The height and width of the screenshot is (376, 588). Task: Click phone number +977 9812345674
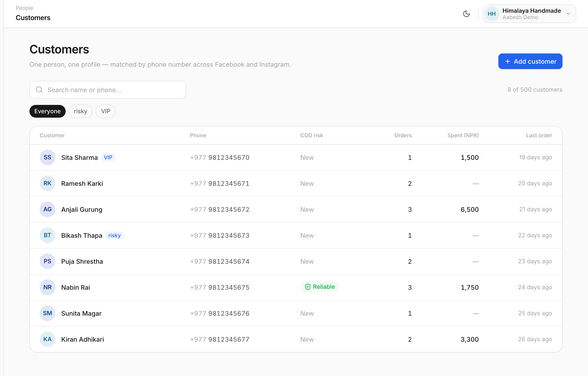(220, 262)
